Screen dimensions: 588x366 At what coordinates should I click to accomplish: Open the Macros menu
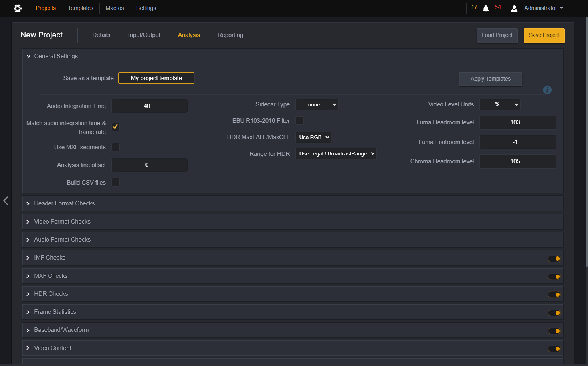[x=115, y=8]
